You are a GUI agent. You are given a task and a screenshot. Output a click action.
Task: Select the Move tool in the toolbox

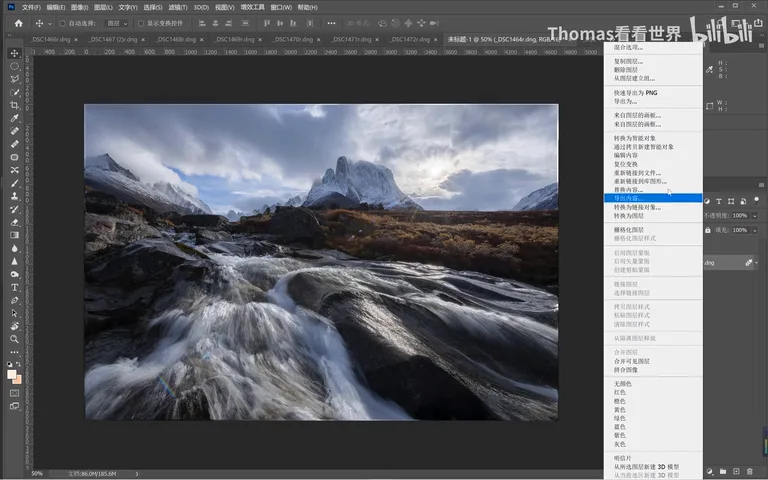15,53
